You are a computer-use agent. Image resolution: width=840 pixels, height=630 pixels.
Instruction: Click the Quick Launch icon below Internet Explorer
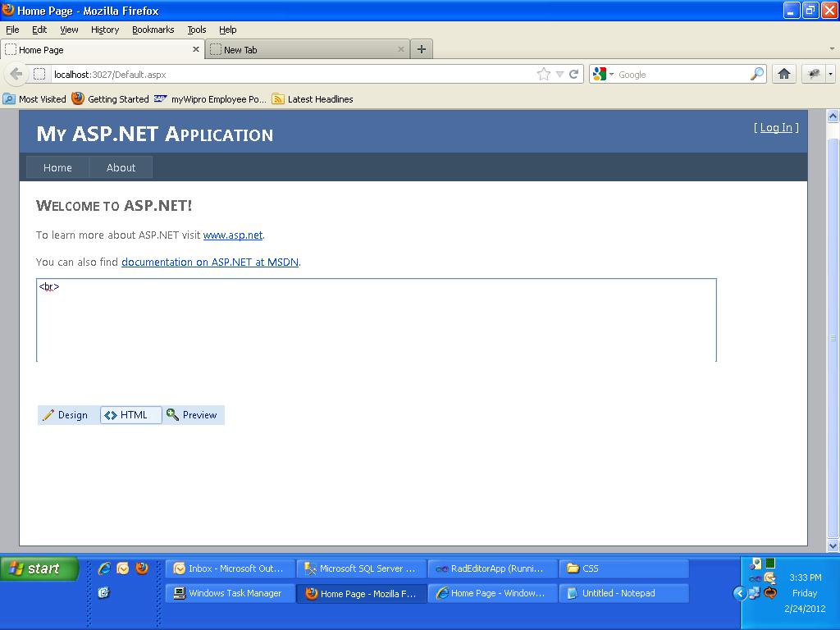104,592
